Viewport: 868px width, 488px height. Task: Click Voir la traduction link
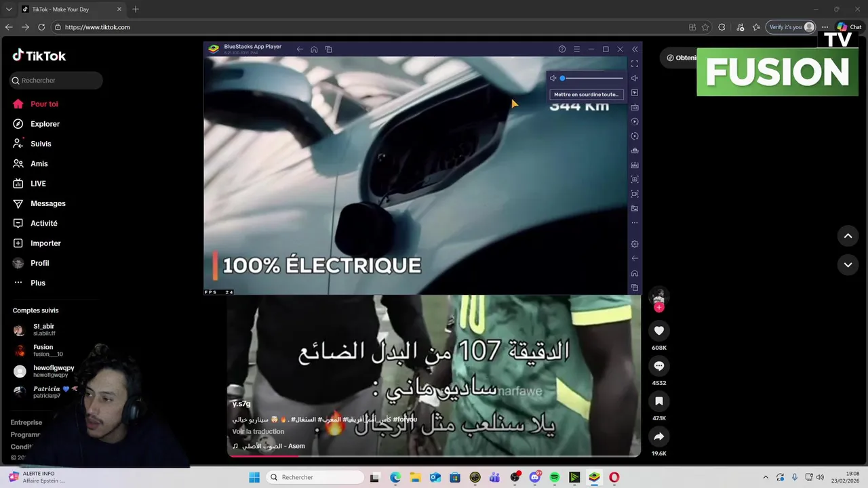coord(258,432)
